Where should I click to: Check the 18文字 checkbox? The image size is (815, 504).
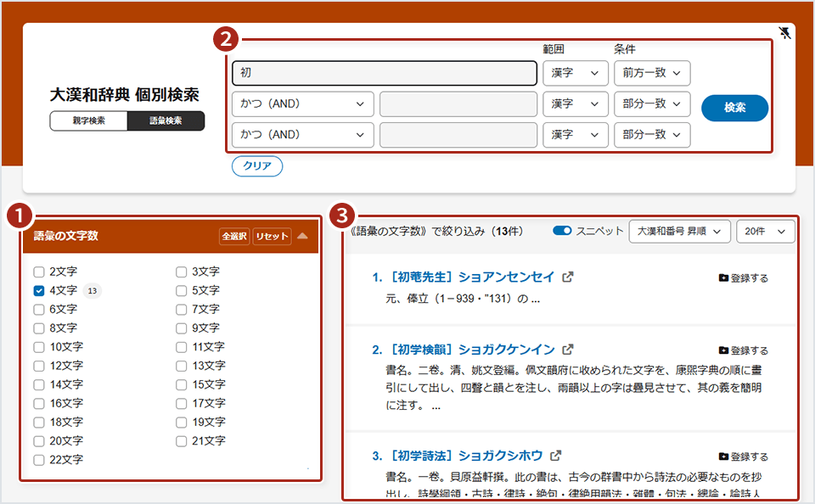pos(39,423)
